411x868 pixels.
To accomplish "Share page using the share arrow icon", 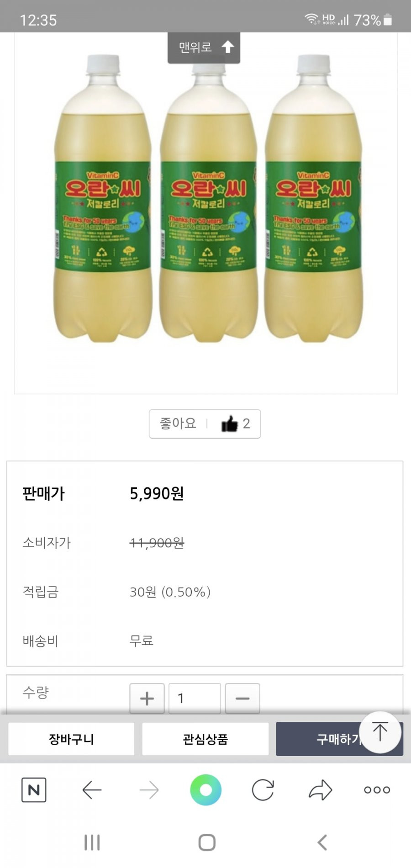I will (x=321, y=790).
